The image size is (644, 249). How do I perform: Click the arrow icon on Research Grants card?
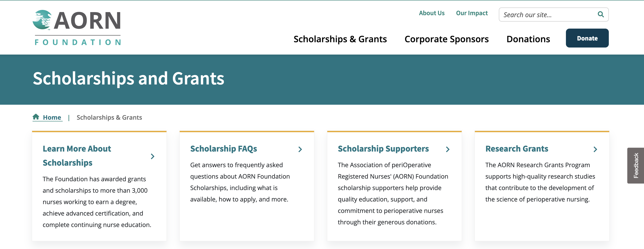click(x=595, y=149)
